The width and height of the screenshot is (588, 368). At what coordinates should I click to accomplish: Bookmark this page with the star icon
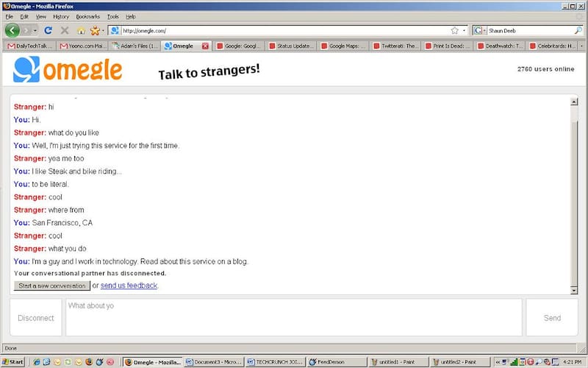454,31
